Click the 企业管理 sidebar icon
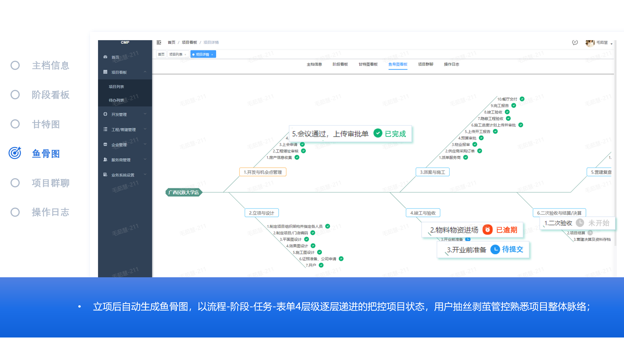This screenshot has height=364, width=624. click(105, 144)
